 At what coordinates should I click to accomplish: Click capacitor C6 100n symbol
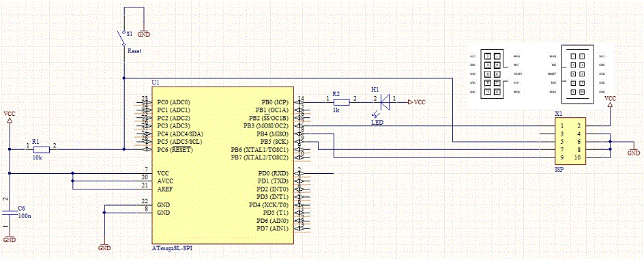[10, 213]
